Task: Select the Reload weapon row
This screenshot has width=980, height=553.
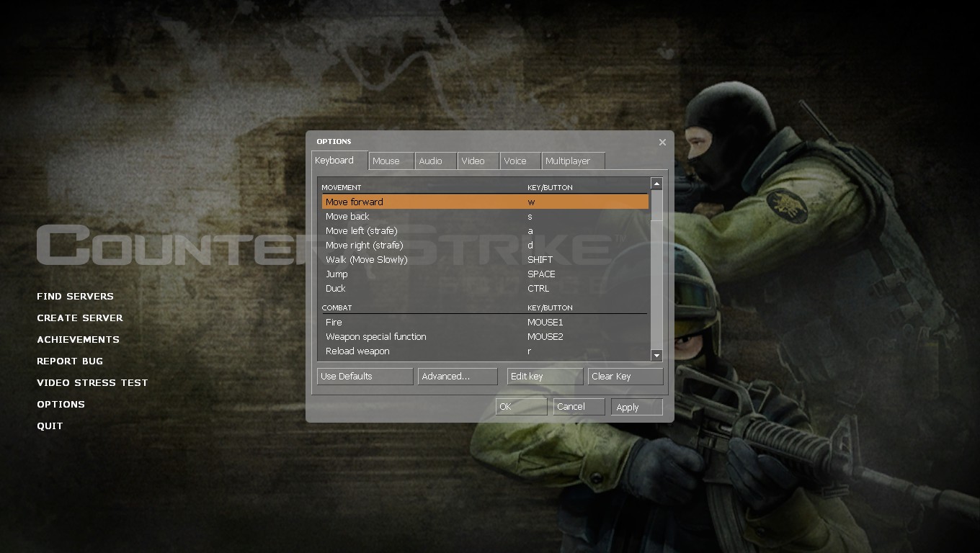Action: (485, 351)
